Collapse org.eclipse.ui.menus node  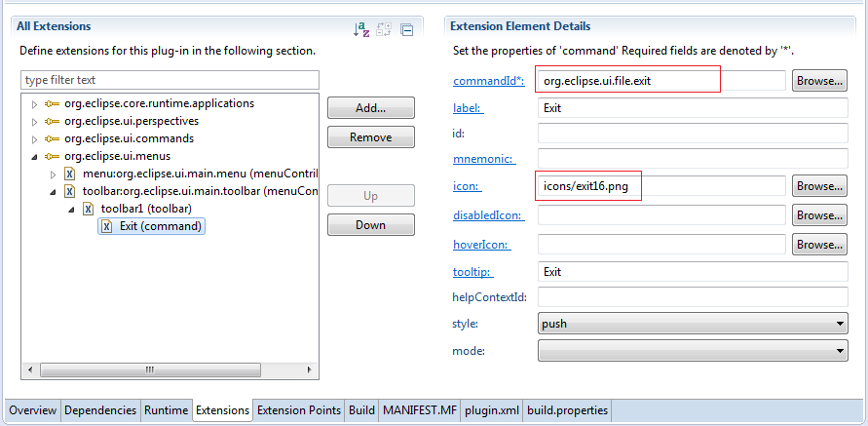click(x=34, y=157)
